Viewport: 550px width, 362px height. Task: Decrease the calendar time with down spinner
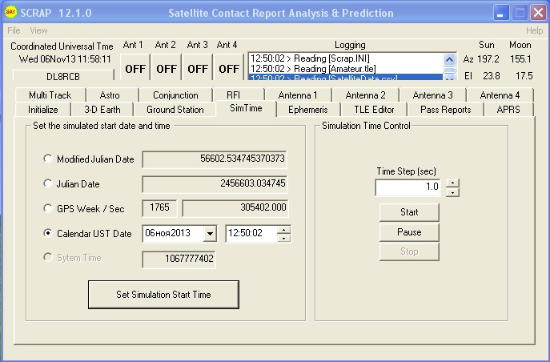tap(284, 238)
